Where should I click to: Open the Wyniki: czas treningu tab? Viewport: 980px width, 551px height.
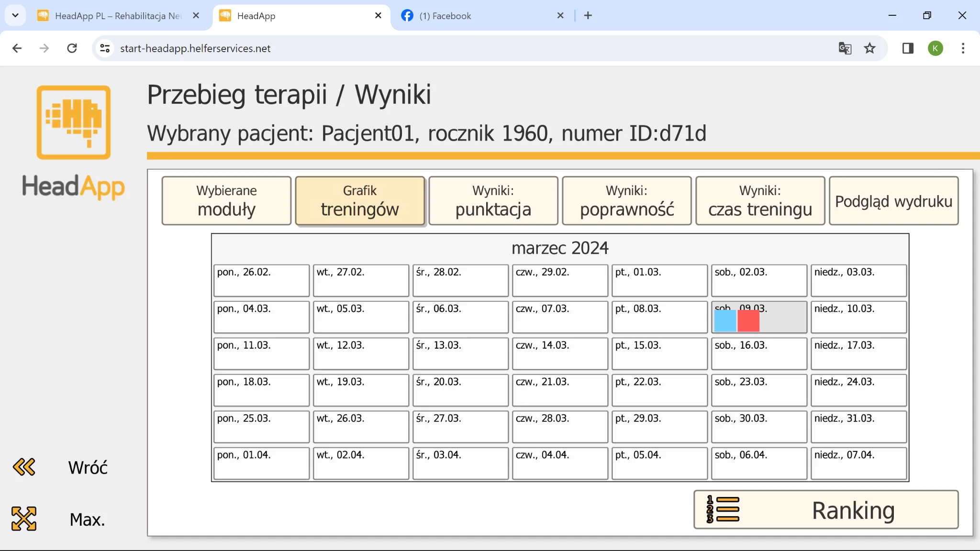(760, 201)
